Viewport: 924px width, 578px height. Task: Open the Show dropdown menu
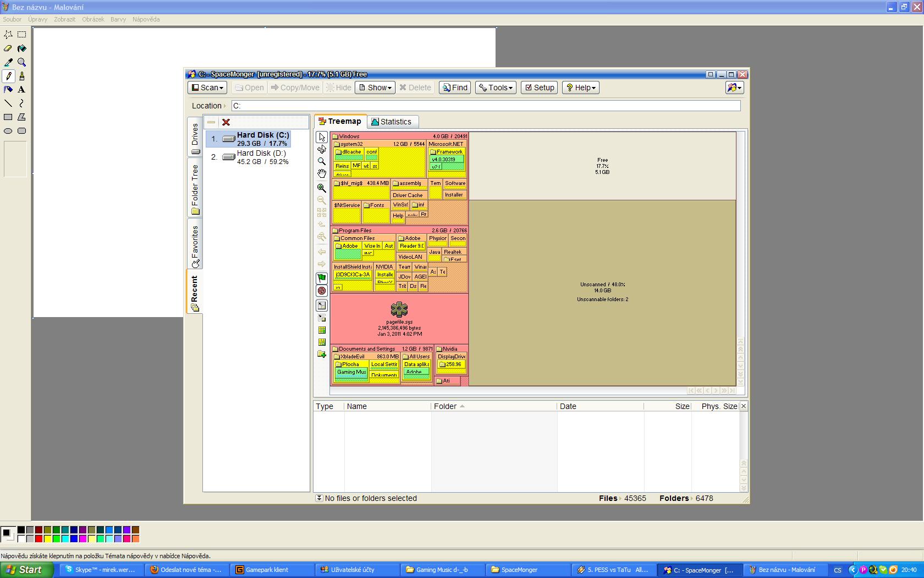point(375,88)
